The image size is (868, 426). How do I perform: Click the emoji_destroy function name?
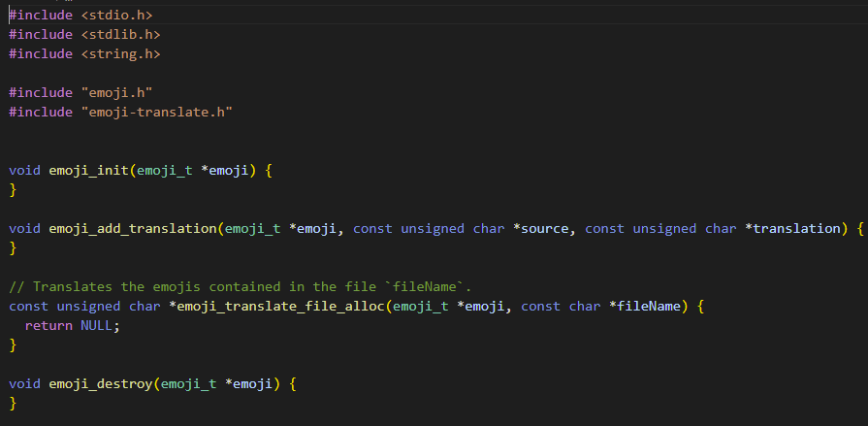[x=100, y=383]
